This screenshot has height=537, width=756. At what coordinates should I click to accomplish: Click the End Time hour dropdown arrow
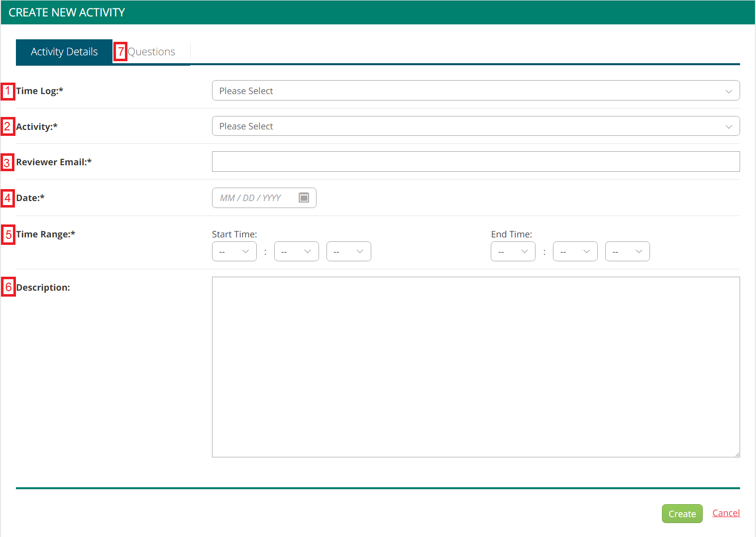tap(524, 251)
